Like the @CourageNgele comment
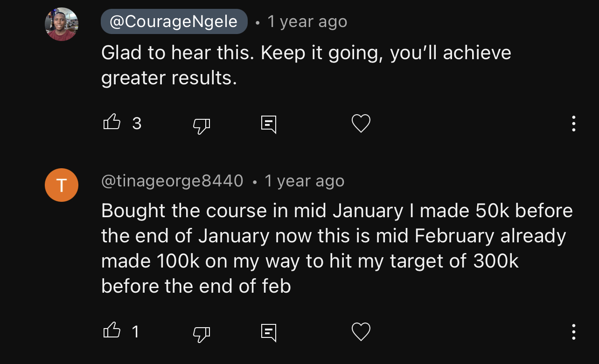 111,123
